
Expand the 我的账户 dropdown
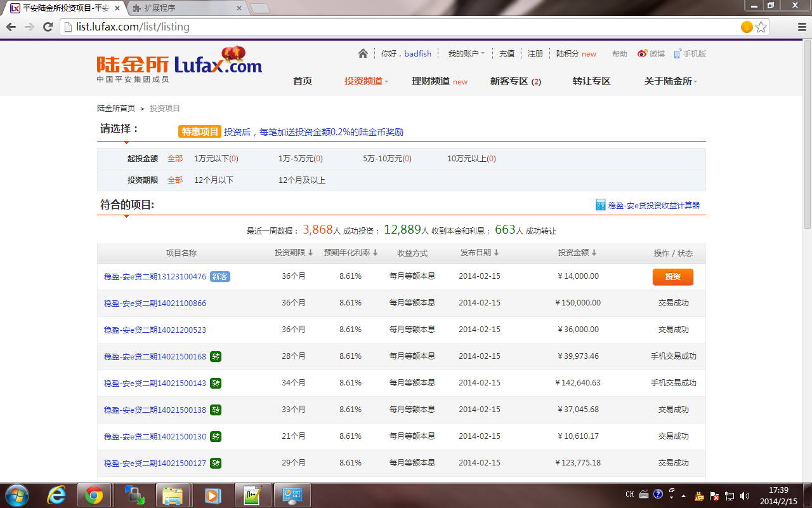[x=466, y=54]
